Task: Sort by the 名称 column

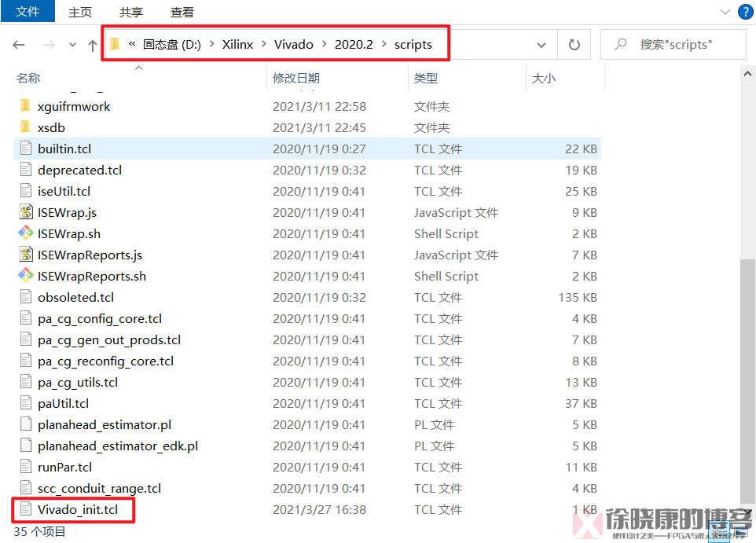Action: point(28,78)
